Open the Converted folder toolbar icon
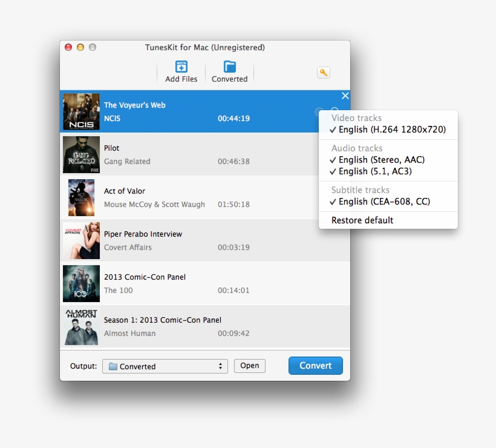Image resolution: width=496 pixels, height=448 pixels. (230, 67)
